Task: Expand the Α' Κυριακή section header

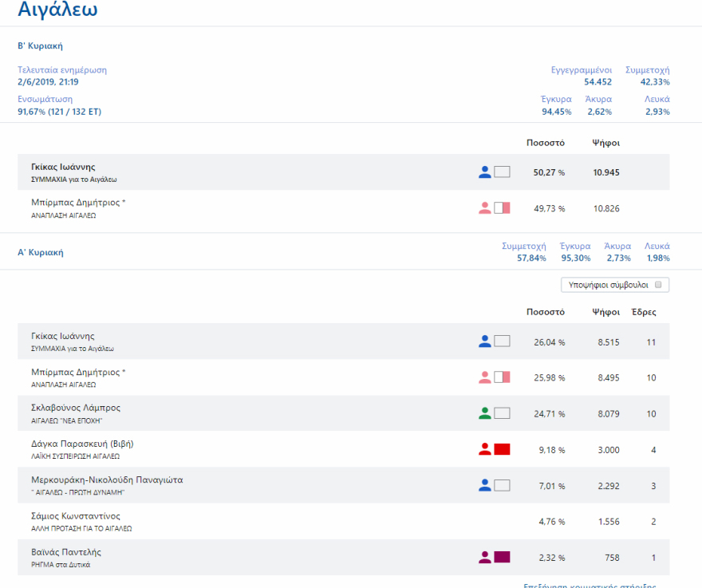Action: tap(40, 252)
